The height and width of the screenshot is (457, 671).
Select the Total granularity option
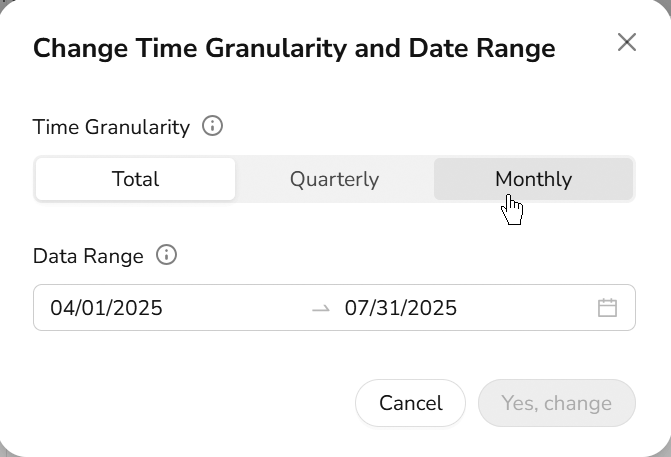[136, 179]
